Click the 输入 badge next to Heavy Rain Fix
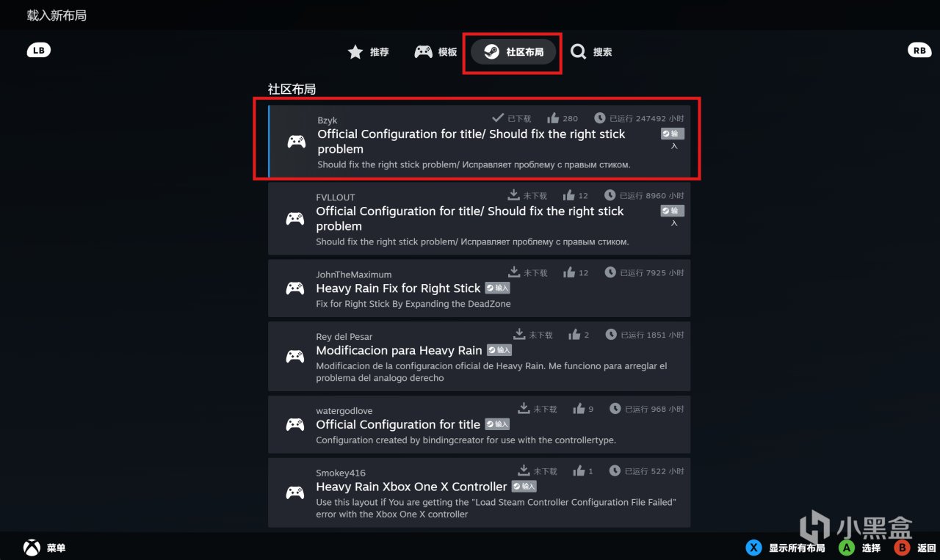Screen dimensions: 940x560 click(x=497, y=288)
